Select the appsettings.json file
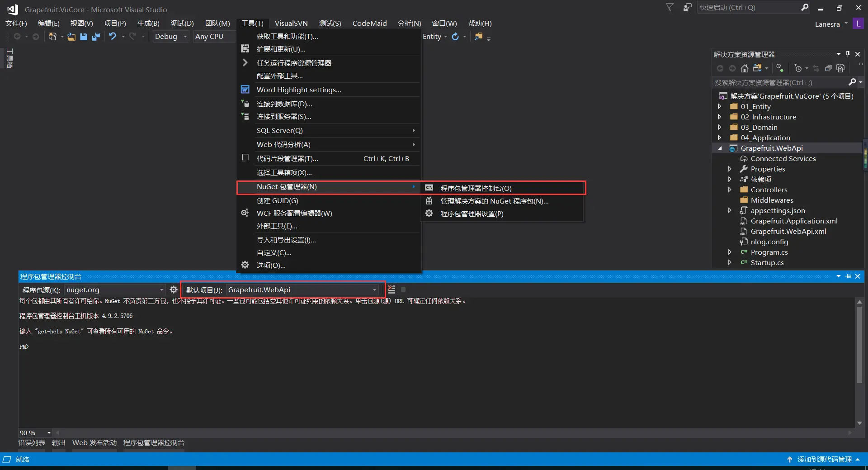Image resolution: width=868 pixels, height=470 pixels. (778, 211)
